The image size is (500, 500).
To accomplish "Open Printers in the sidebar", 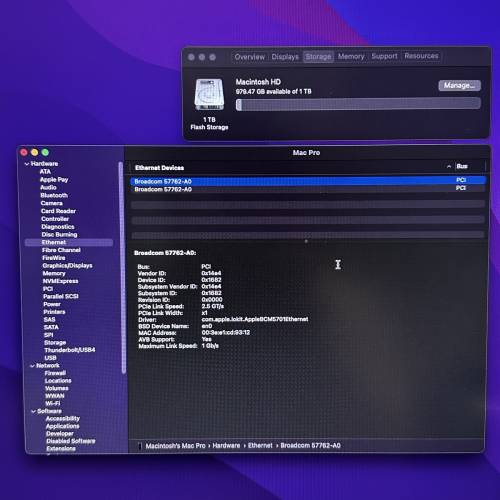I will tap(54, 312).
